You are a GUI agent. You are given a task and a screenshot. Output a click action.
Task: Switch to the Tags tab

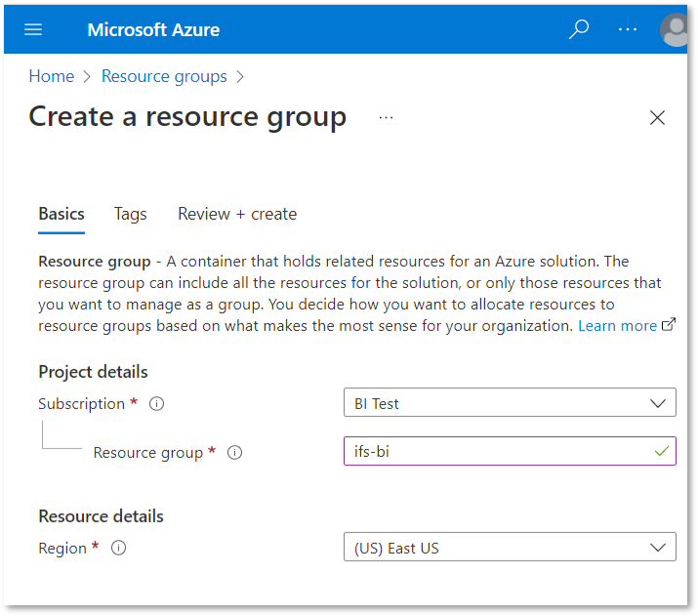[x=131, y=214]
